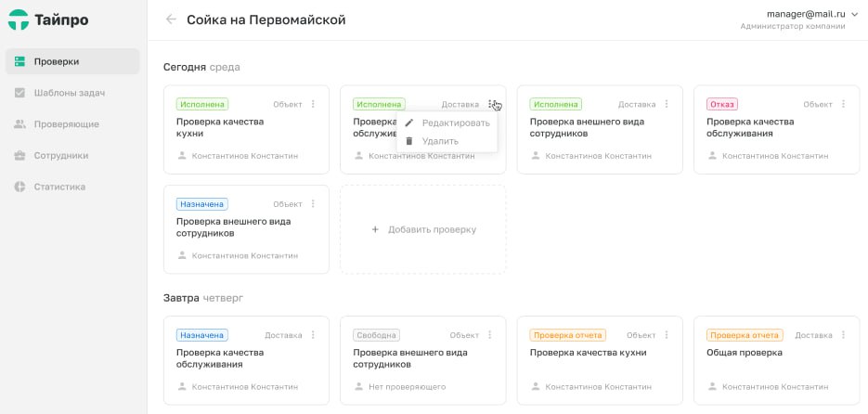868x414 pixels.
Task: Open kebab menu on Общая проверка card
Action: point(843,335)
